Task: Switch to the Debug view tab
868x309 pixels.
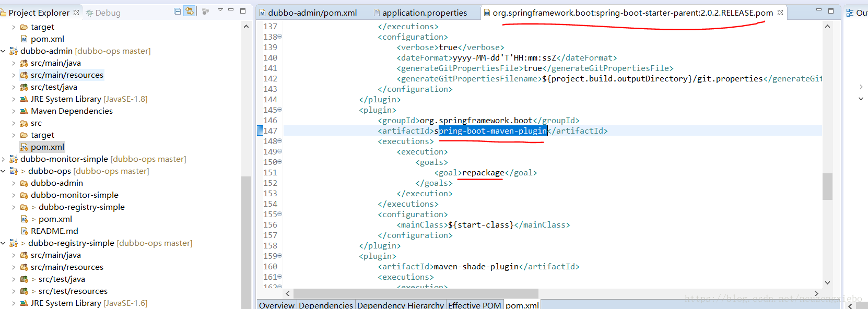Action: pos(103,13)
